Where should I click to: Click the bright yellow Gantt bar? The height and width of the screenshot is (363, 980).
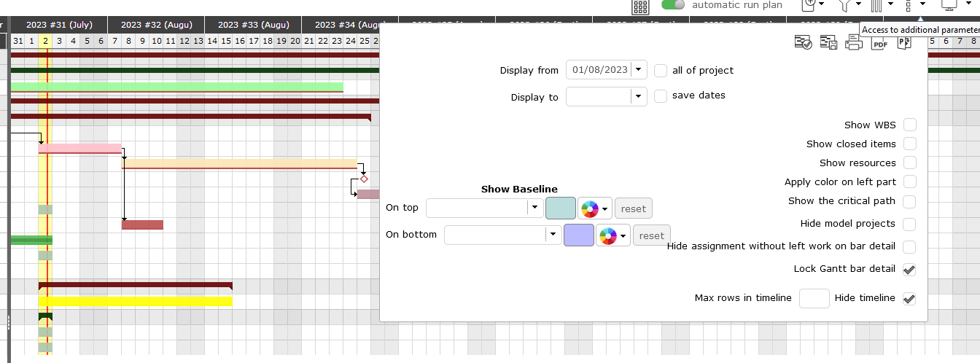pyautogui.click(x=136, y=301)
